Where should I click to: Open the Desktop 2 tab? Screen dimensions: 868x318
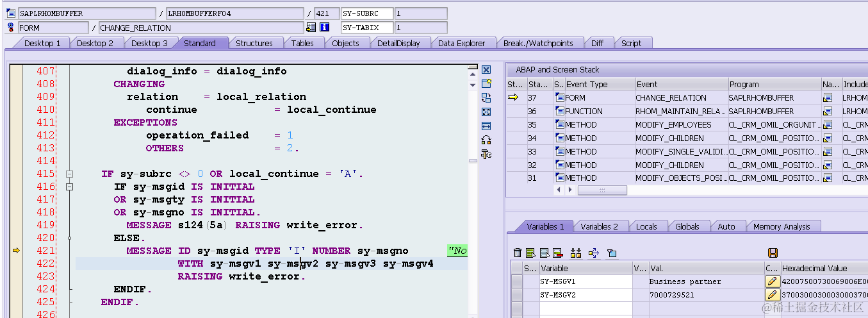(95, 43)
